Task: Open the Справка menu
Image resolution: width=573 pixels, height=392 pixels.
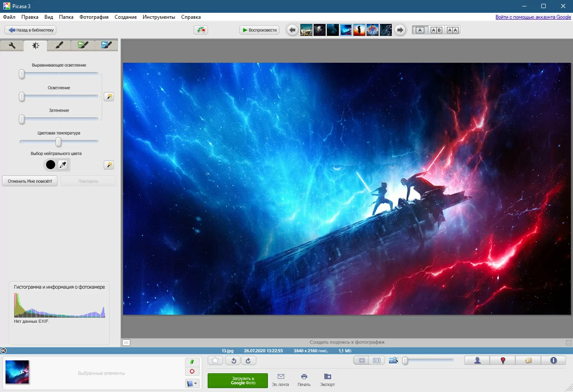Action: (x=191, y=17)
